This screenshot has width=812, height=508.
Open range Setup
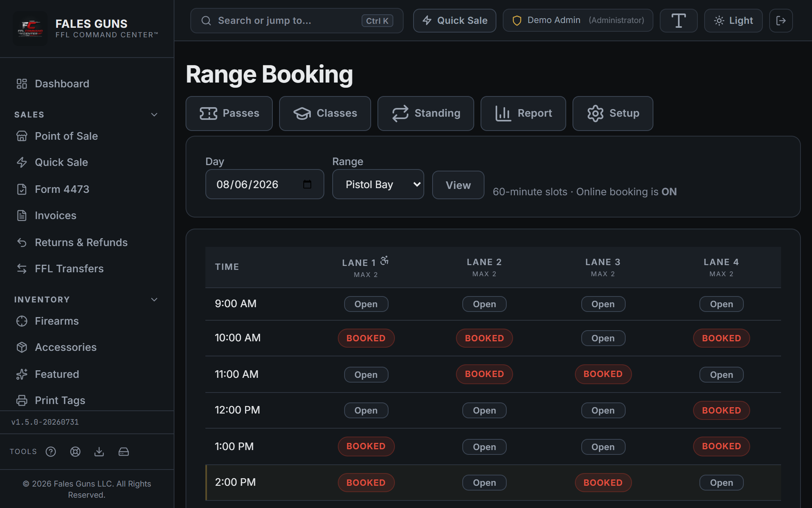[613, 114]
